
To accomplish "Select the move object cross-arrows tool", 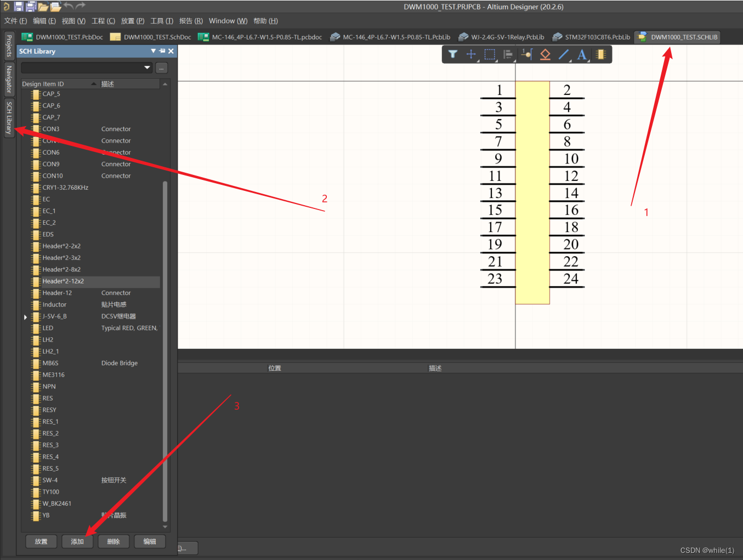I will coord(471,54).
